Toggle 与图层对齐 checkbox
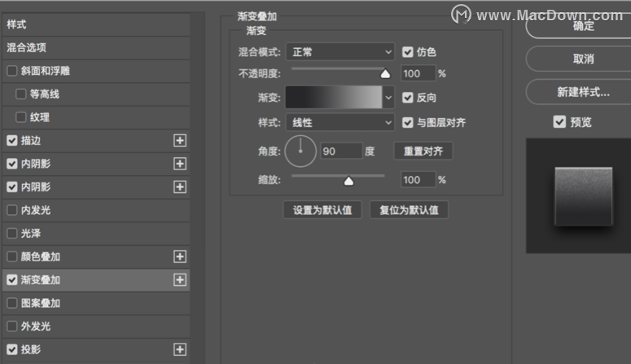The height and width of the screenshot is (364, 631). point(408,122)
